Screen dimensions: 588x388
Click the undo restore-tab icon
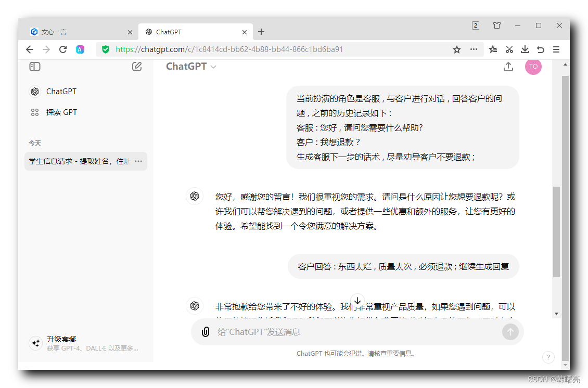[x=541, y=49]
